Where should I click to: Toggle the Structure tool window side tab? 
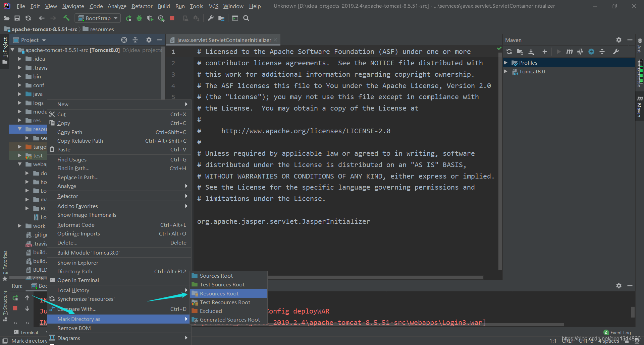5,306
